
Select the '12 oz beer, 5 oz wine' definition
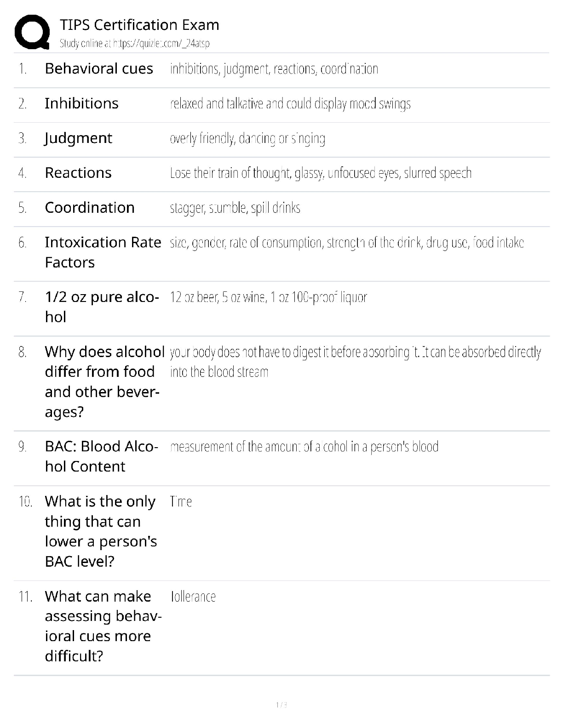click(268, 297)
